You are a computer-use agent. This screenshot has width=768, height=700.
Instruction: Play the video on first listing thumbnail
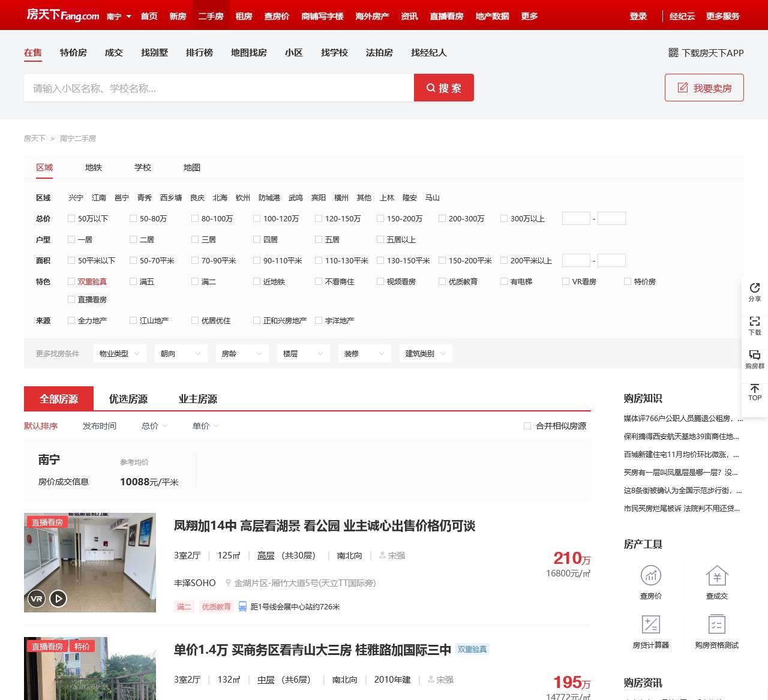click(58, 598)
